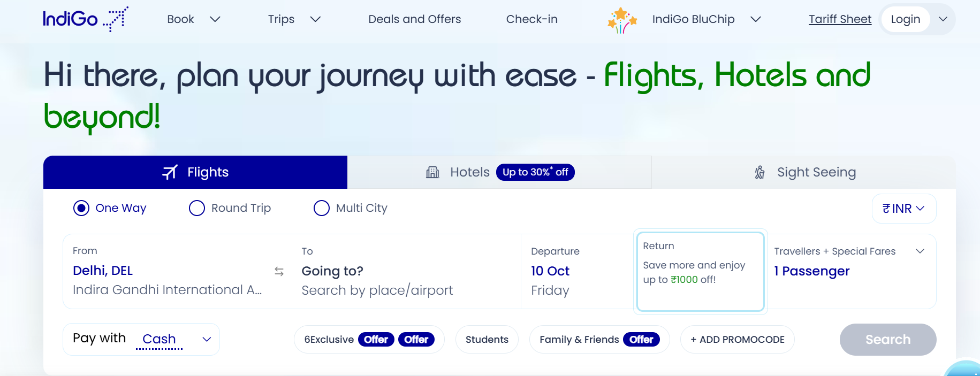Click the Sight Seeing traveler icon
This screenshot has width=980, height=376.
[759, 172]
